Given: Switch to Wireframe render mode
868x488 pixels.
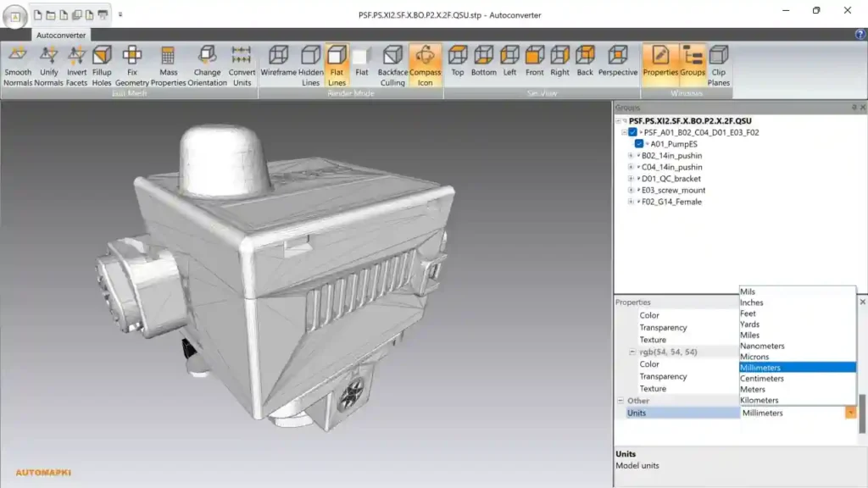Looking at the screenshot, I should pyautogui.click(x=278, y=61).
